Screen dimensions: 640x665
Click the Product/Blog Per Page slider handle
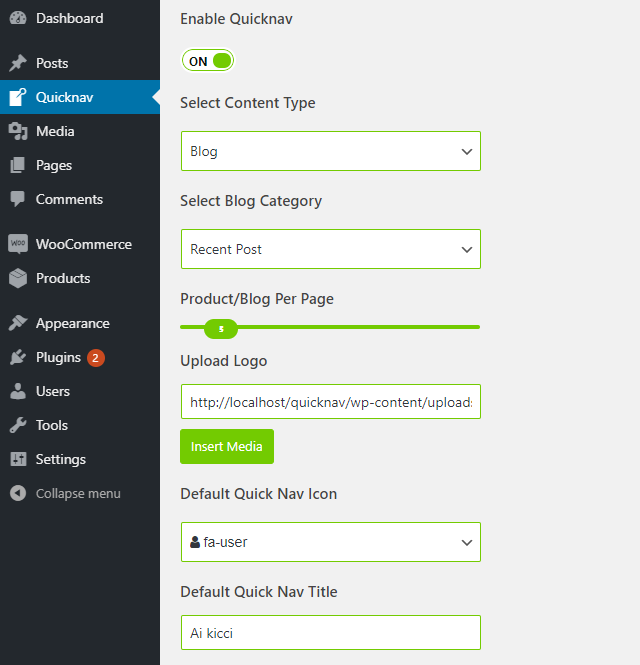click(221, 329)
